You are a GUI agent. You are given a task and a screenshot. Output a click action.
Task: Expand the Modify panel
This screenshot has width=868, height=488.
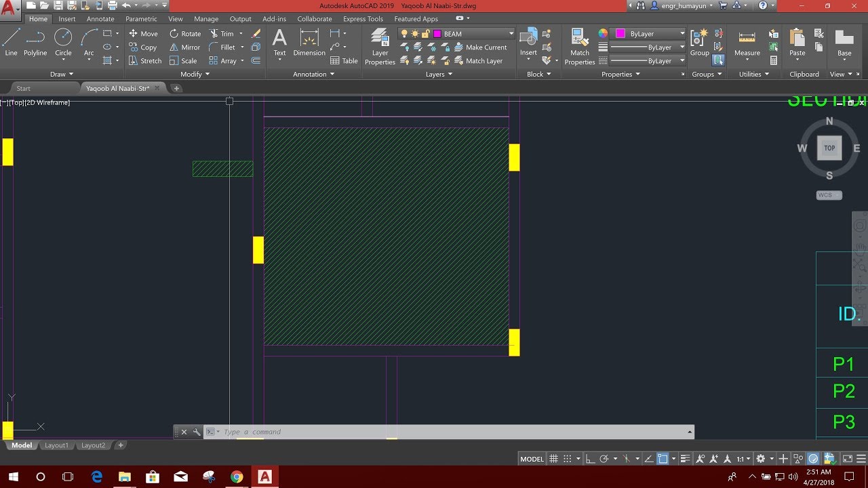coord(195,74)
